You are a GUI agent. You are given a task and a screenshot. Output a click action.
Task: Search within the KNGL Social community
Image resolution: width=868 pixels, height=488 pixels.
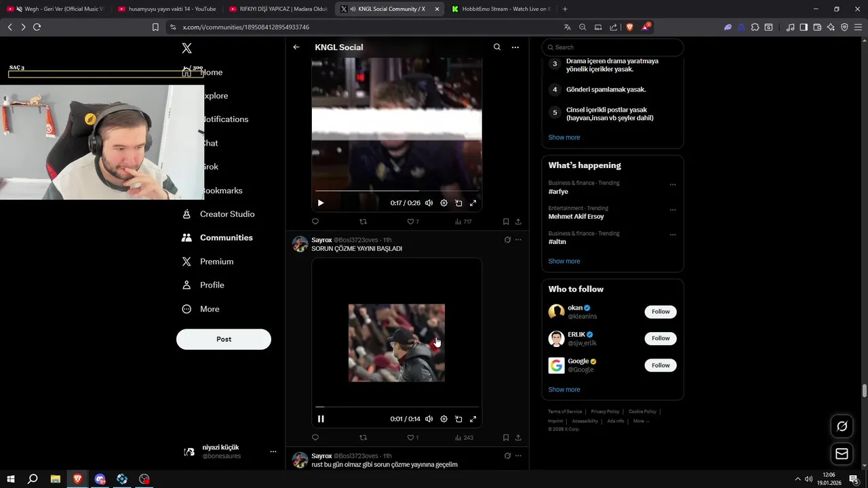click(x=497, y=47)
